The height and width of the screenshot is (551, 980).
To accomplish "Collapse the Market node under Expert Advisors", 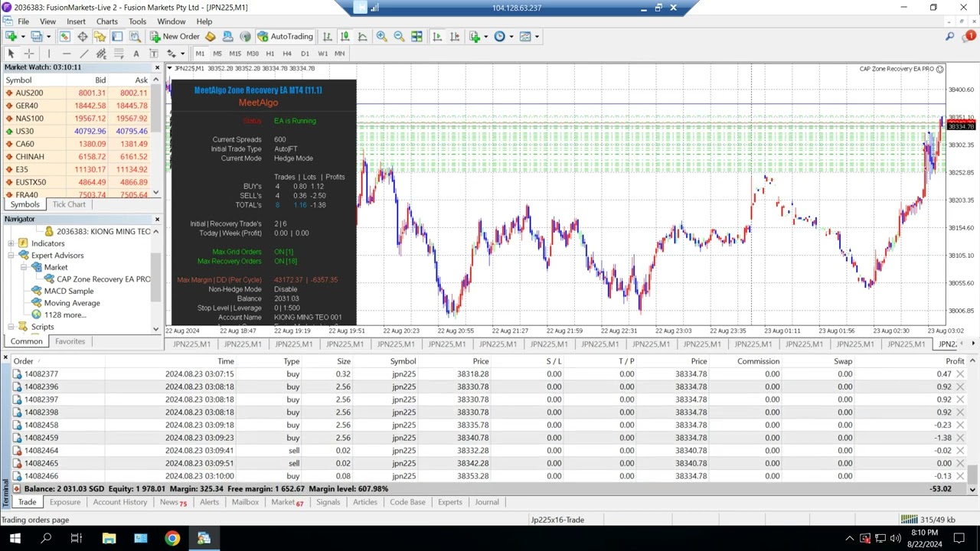I will pos(24,267).
